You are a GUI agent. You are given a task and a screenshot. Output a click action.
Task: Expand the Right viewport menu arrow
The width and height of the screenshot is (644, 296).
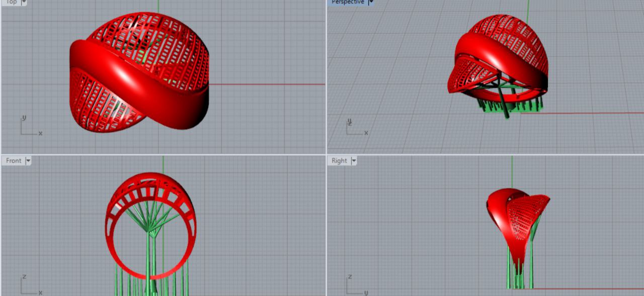point(354,161)
